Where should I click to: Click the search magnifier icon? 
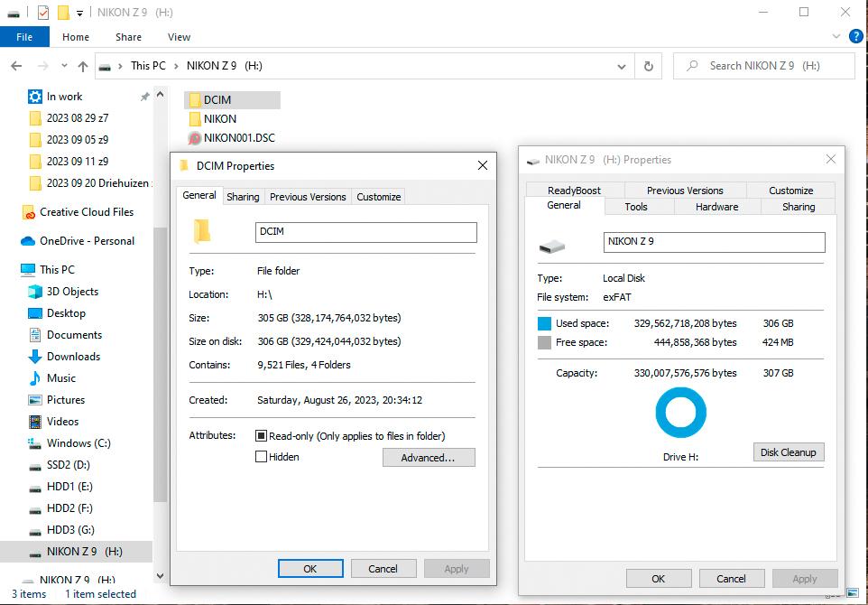tap(692, 66)
